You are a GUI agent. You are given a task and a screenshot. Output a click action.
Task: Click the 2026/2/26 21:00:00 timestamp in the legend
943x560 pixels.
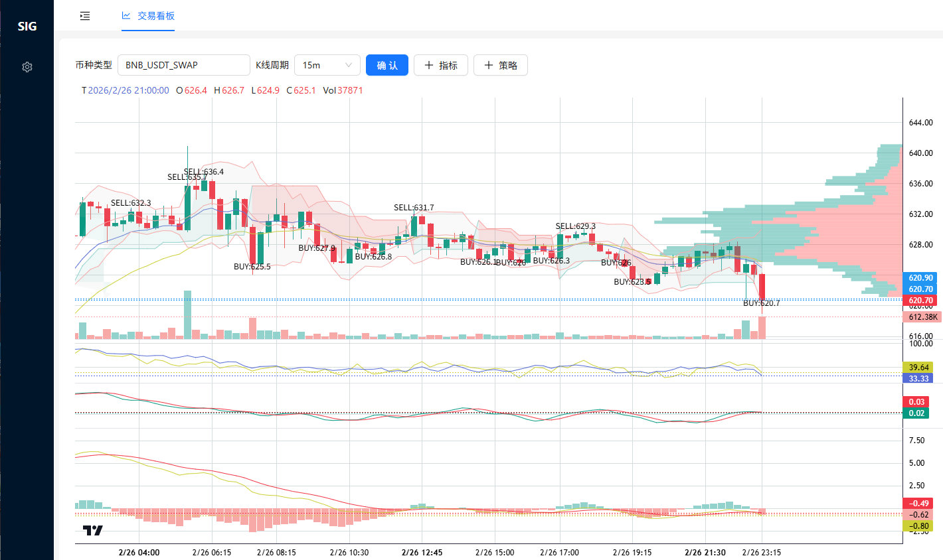click(128, 90)
